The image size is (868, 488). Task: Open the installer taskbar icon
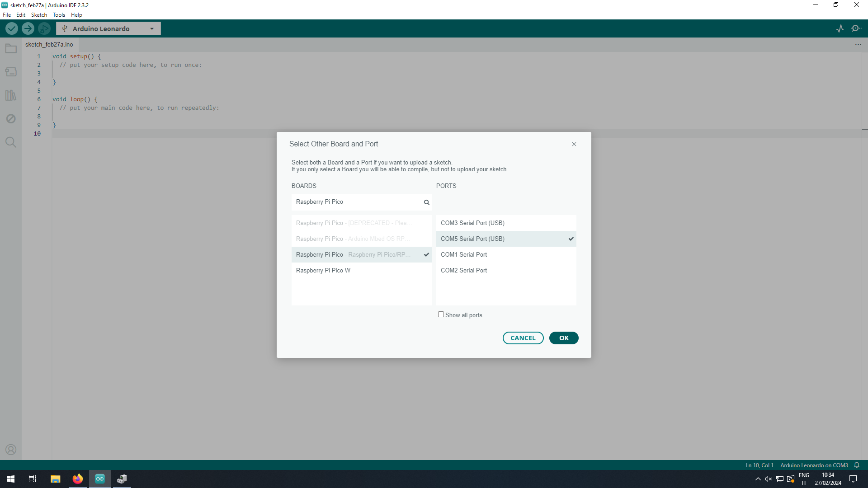point(122,479)
